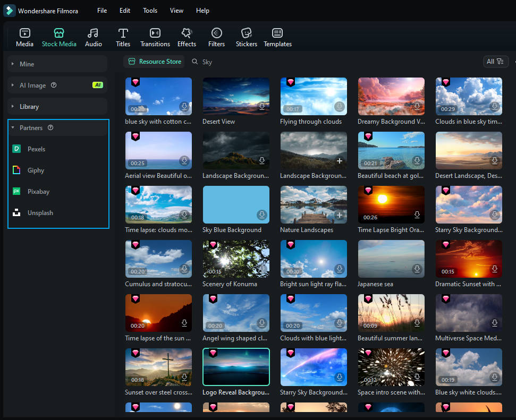Download 'Sunset over steel cross' clip
Viewport: 516px width, 420px height.
click(x=184, y=377)
